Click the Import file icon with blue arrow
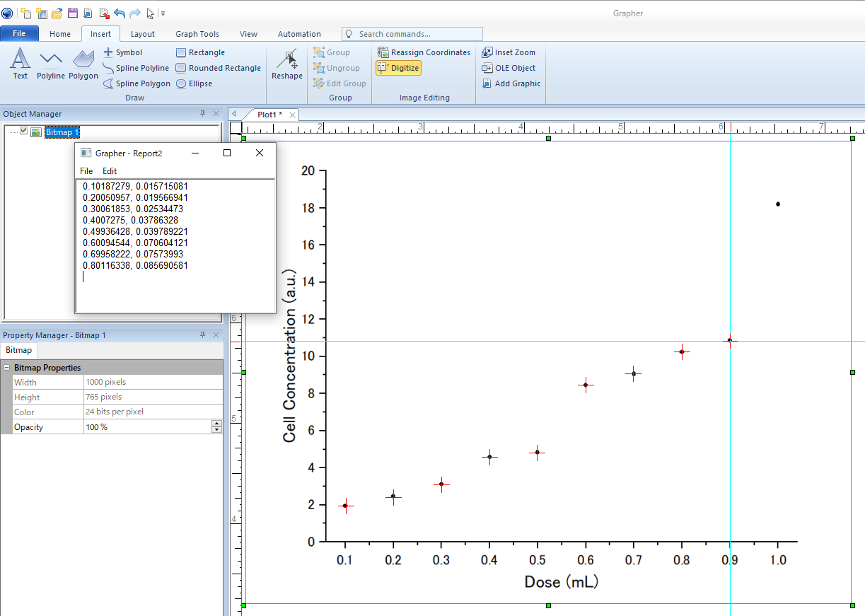 88,13
